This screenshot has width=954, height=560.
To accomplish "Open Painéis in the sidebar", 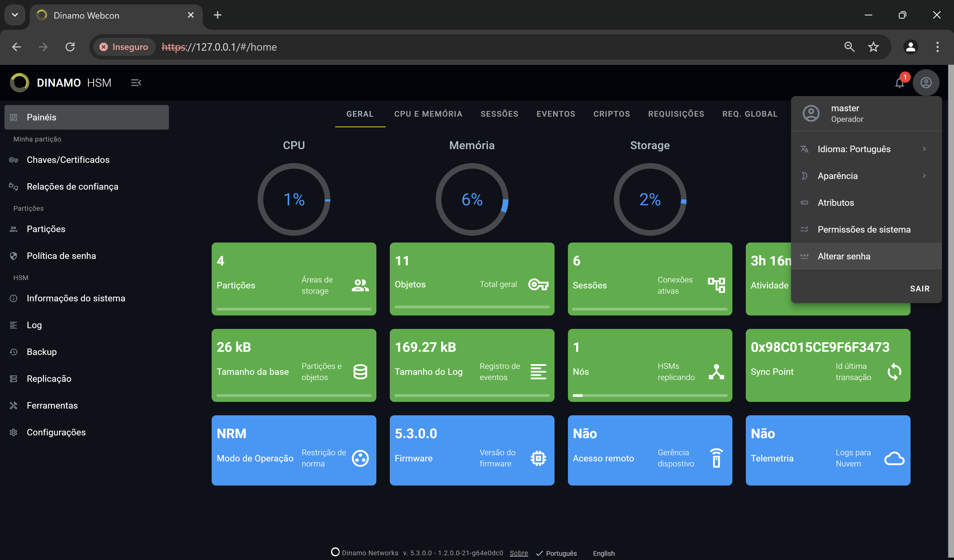I will click(x=87, y=117).
